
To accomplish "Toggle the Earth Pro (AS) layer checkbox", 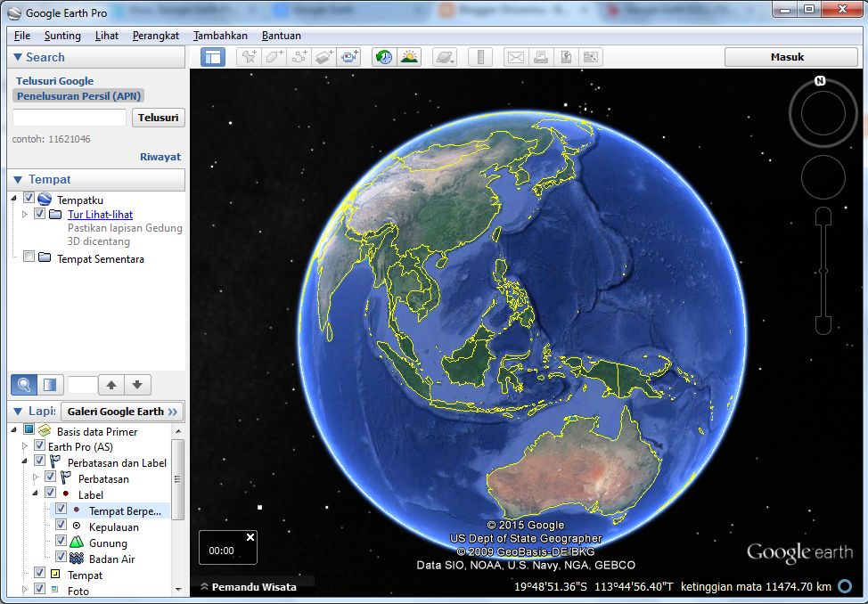I will (x=39, y=445).
